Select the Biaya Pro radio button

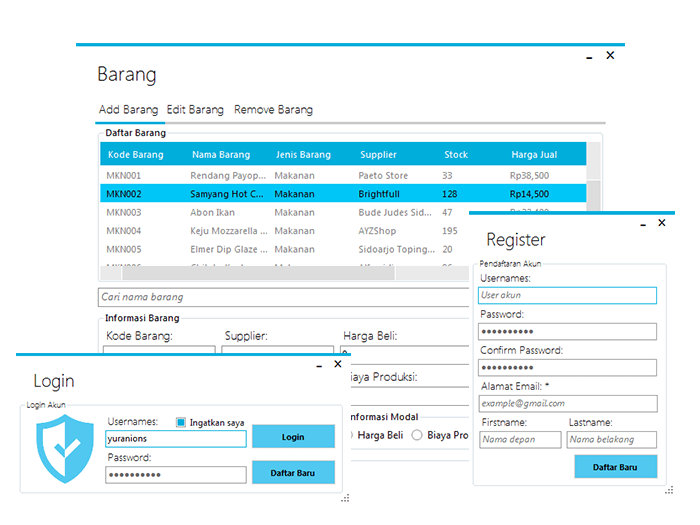pos(417,435)
